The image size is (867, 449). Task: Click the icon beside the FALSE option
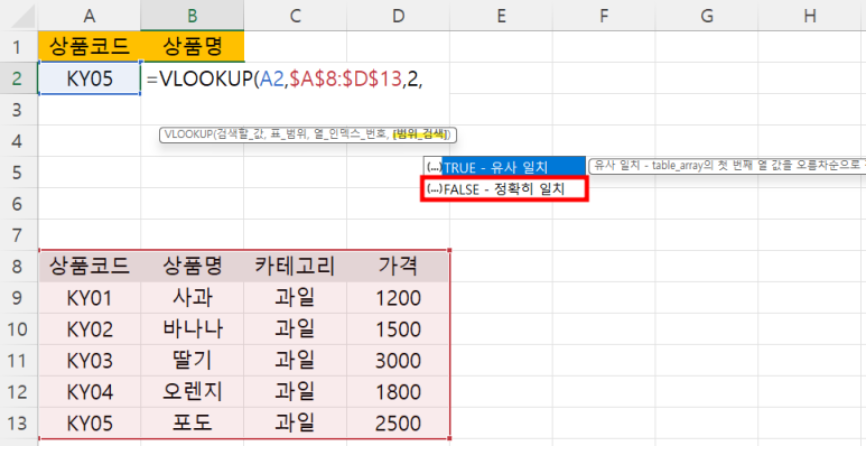(x=433, y=189)
